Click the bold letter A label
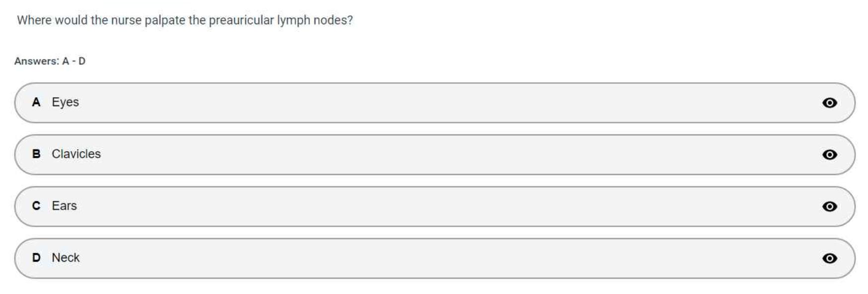Viewport: 868px width, 294px height. click(x=36, y=102)
